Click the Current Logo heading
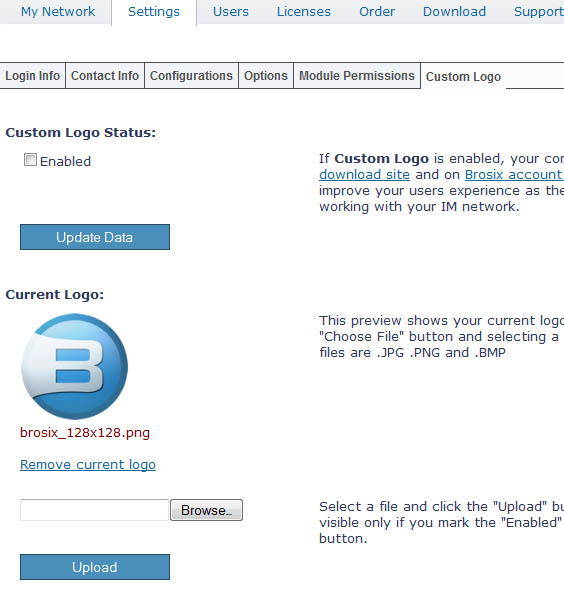 [55, 295]
